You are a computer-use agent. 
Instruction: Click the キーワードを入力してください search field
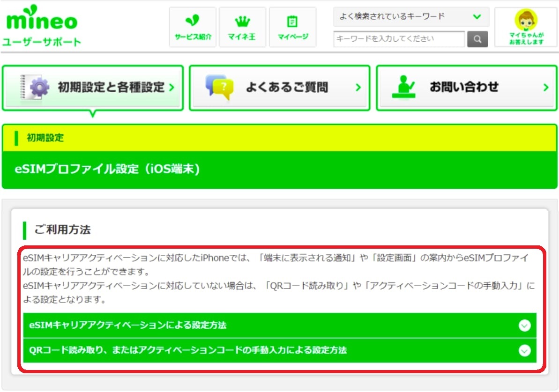(399, 39)
